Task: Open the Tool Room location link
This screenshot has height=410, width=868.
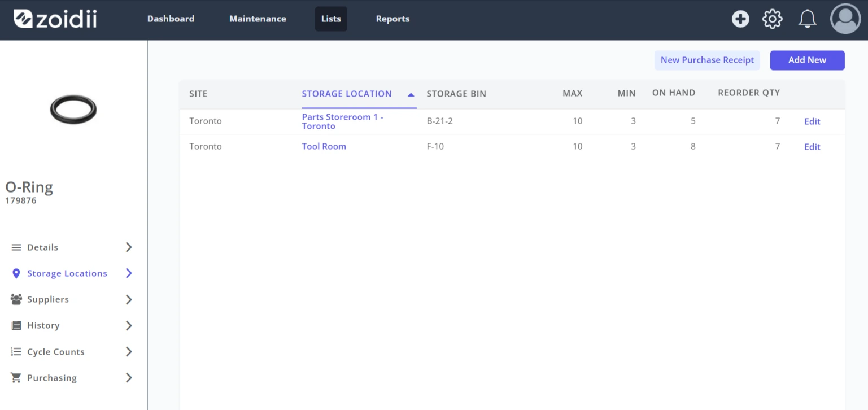Action: click(324, 146)
